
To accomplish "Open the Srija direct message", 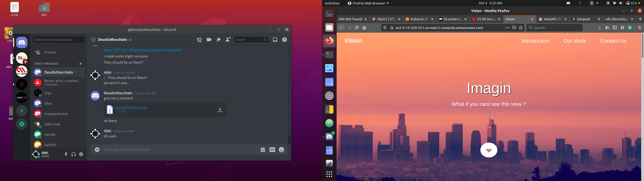I will click(x=58, y=93).
